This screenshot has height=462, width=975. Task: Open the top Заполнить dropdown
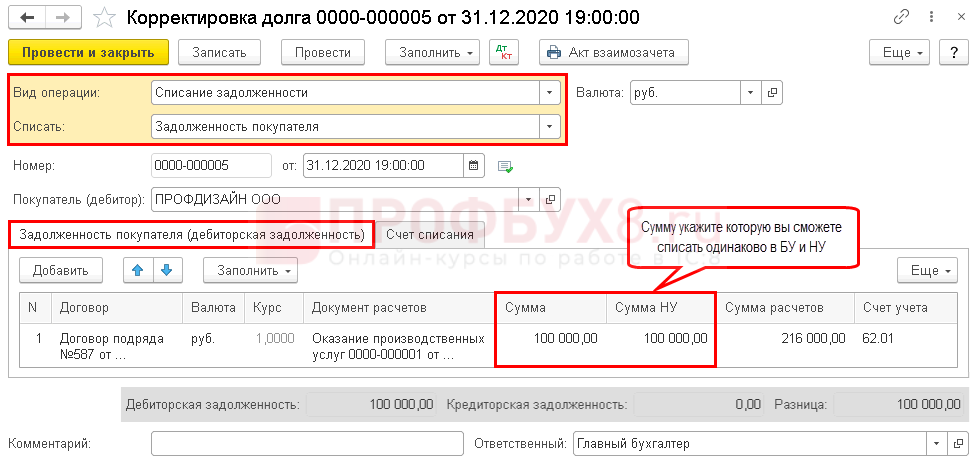(x=433, y=52)
